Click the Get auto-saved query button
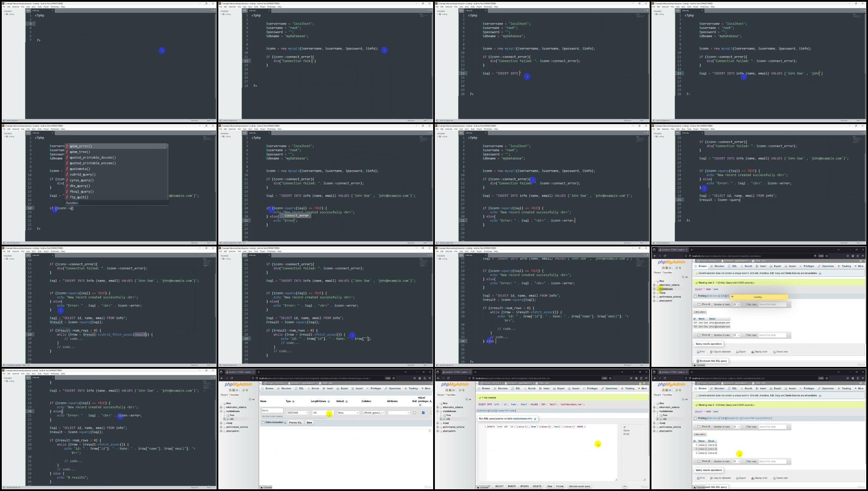 point(579,486)
